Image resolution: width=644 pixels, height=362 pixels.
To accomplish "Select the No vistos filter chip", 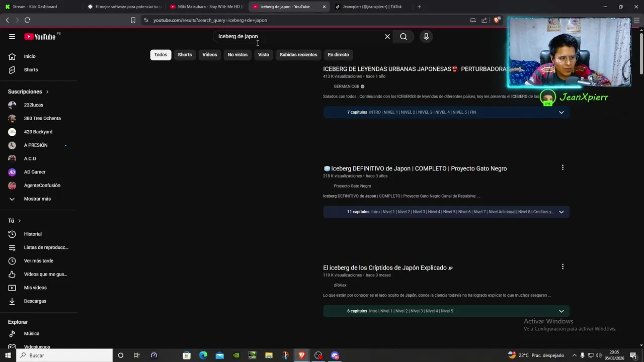I will (x=237, y=55).
